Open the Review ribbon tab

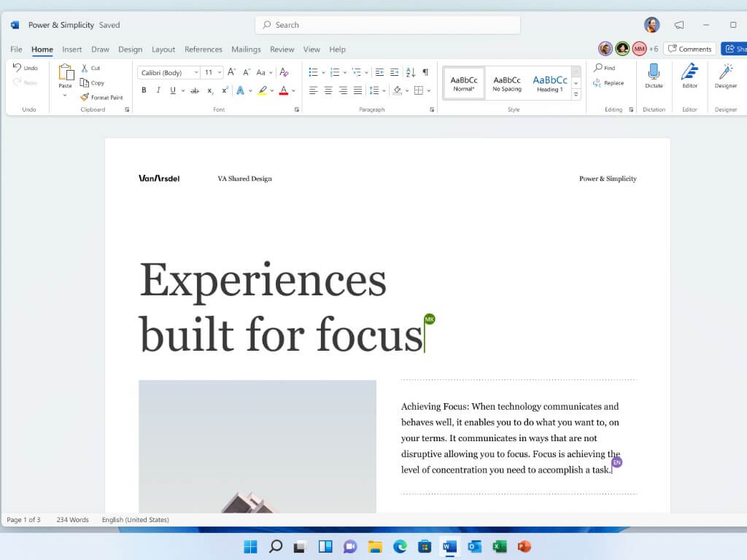(x=282, y=50)
